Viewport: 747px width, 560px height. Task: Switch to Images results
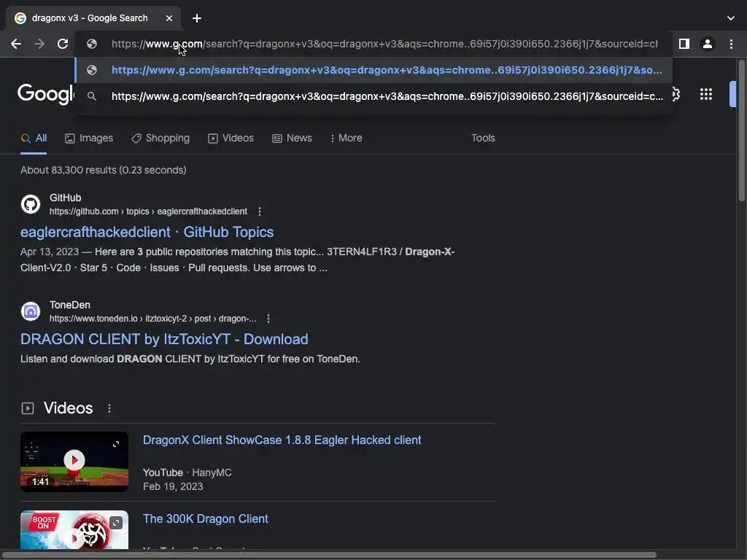[89, 138]
